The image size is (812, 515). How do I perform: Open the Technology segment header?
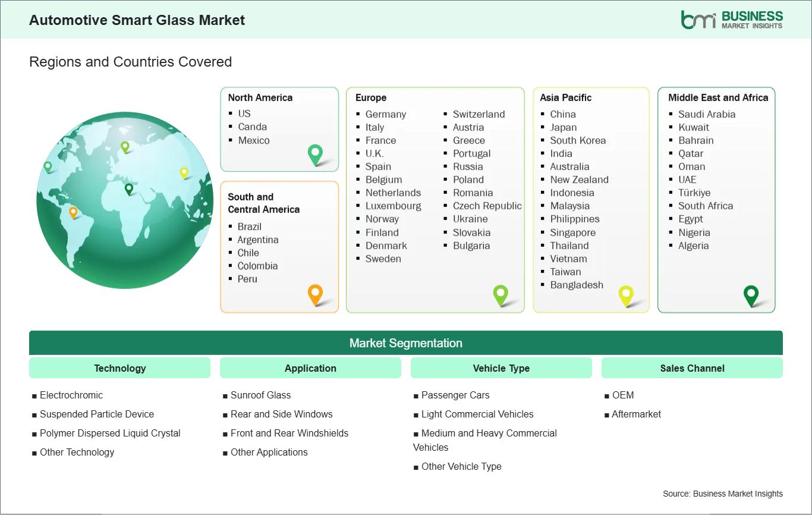119,368
